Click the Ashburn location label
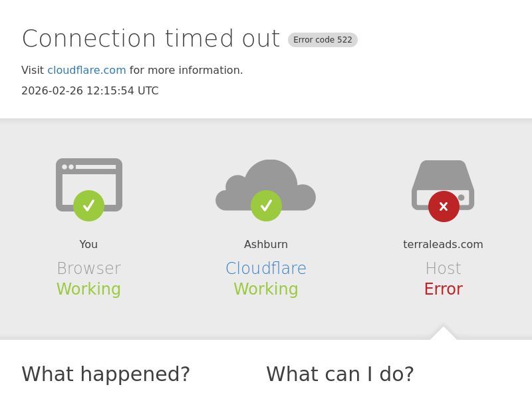The height and width of the screenshot is (399, 532). coord(266,245)
